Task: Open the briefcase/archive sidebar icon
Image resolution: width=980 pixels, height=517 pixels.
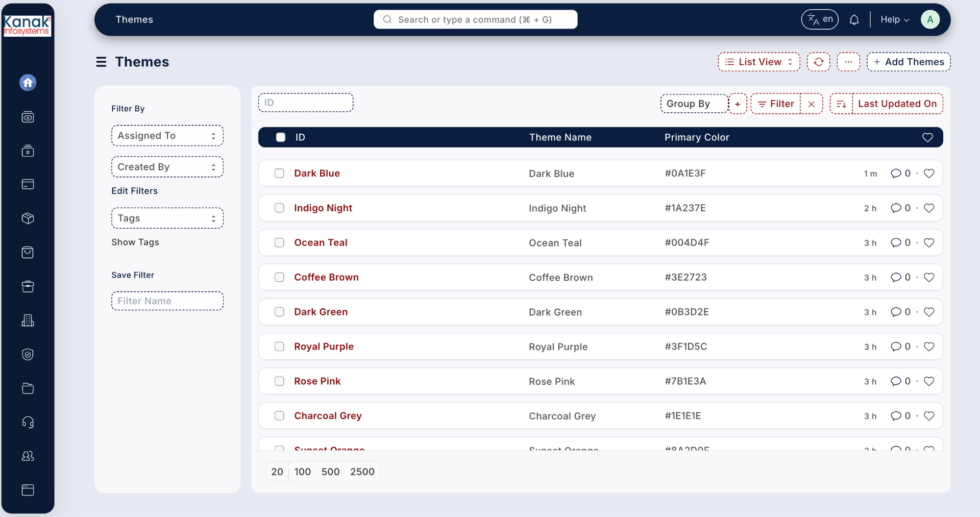Action: point(28,286)
